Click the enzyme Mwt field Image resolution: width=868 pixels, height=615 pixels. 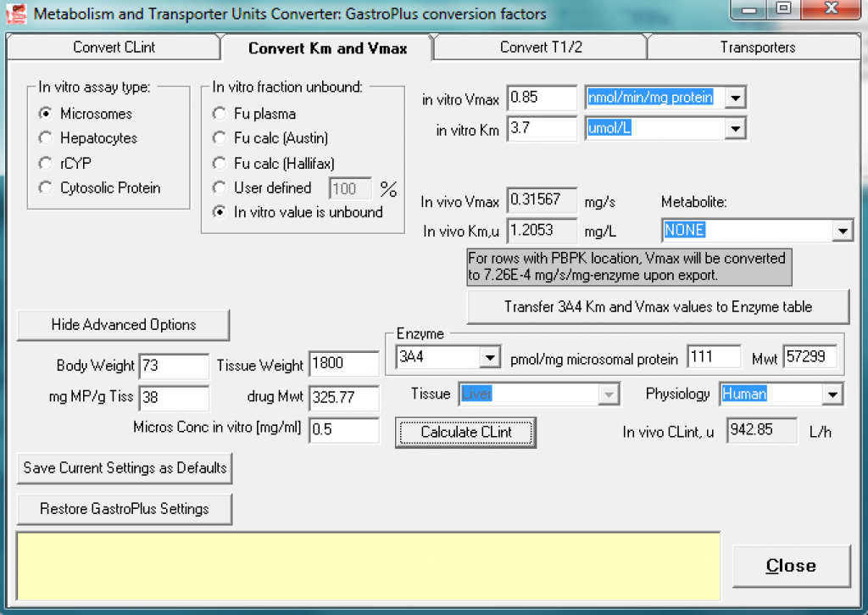810,357
